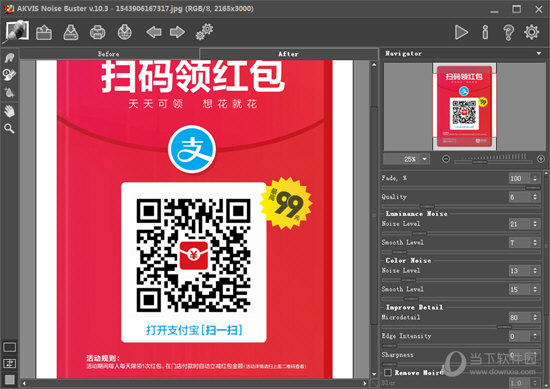
Task: Click Microdetail value field 80
Action: click(x=519, y=317)
